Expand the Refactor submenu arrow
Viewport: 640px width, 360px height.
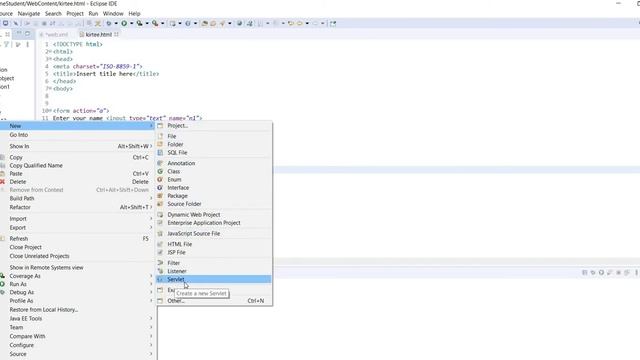(x=151, y=207)
